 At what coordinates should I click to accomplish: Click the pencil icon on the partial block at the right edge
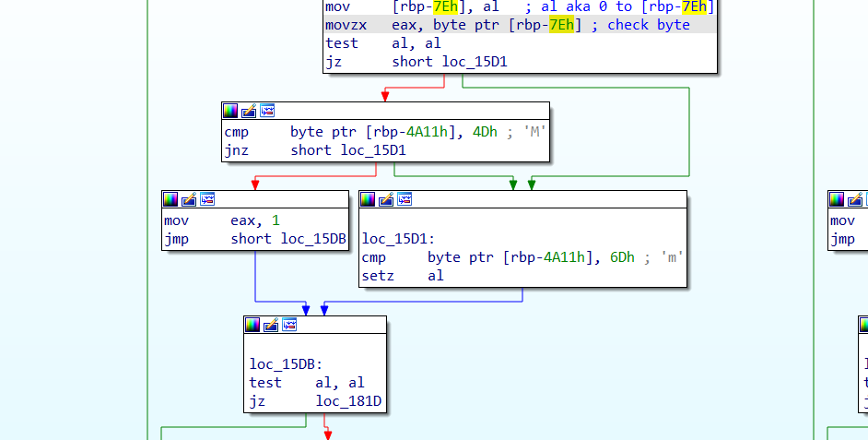coord(855,199)
